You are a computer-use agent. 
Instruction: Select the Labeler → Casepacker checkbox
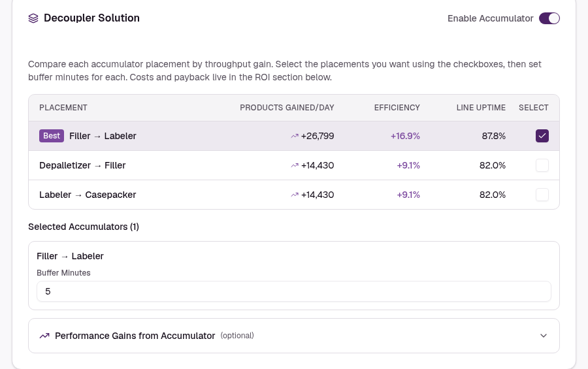542,195
